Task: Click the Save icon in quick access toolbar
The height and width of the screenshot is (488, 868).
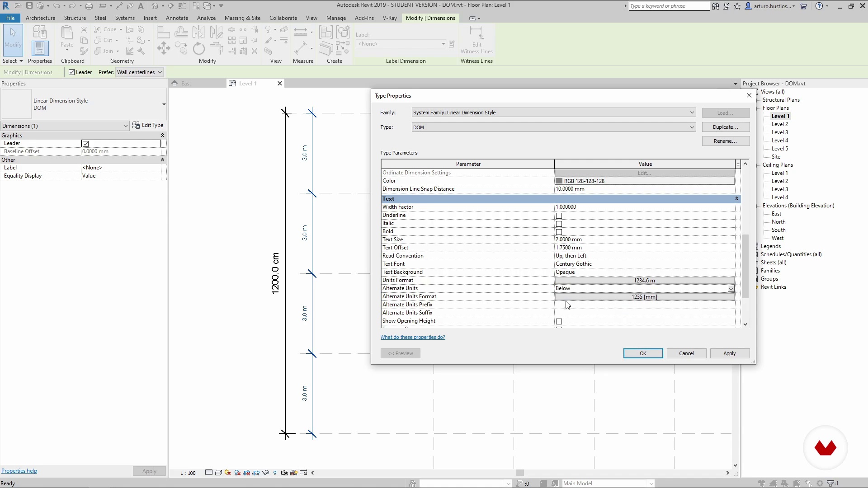Action: [x=29, y=6]
